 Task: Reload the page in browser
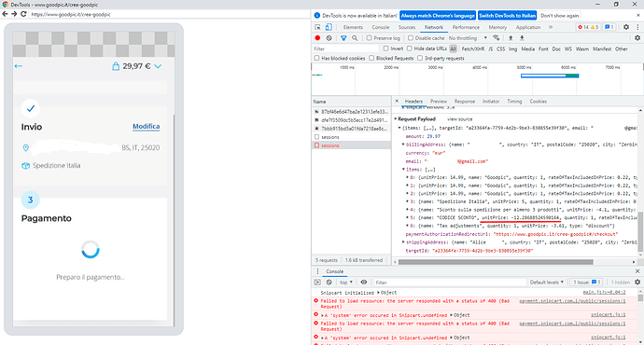23,14
